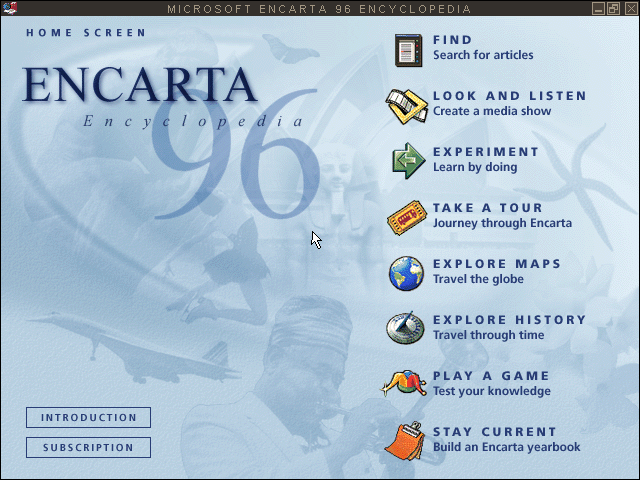Click the 'Journey through Encarta' text
Image resolution: width=640 pixels, height=480 pixels.
(502, 223)
